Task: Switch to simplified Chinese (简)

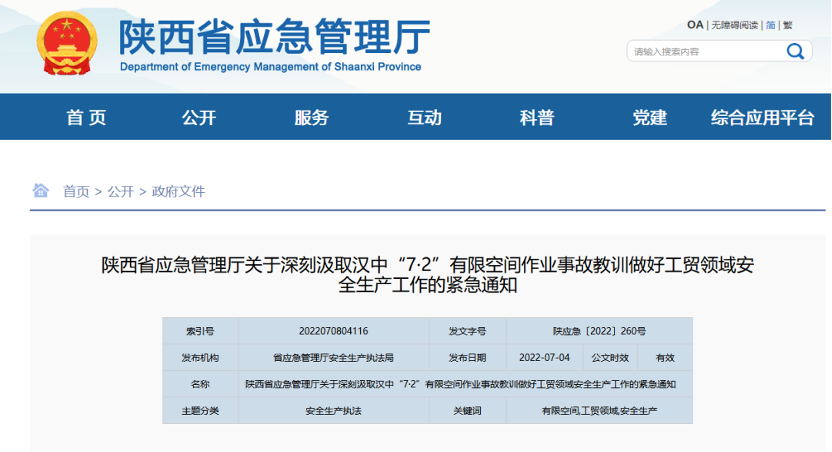Action: (770, 25)
